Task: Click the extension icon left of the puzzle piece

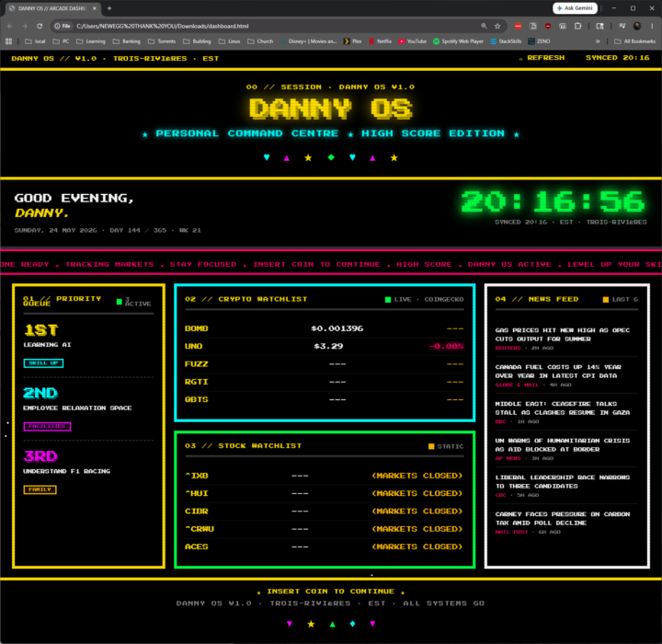Action: 563,26
